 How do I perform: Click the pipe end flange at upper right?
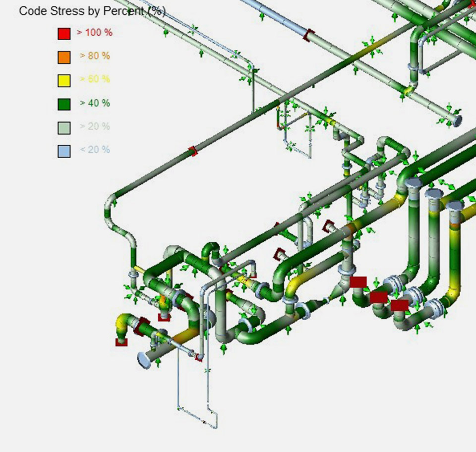457,120
